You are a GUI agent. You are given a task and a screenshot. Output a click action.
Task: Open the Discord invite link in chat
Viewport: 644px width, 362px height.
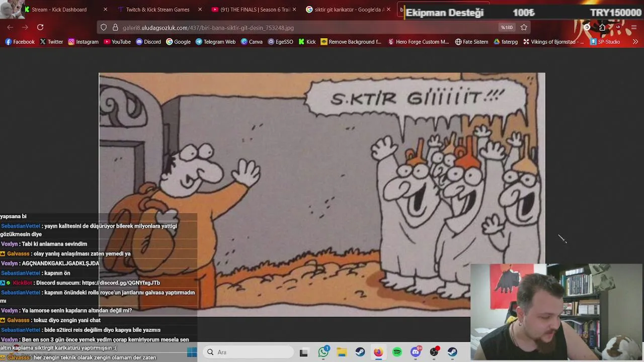click(x=121, y=283)
